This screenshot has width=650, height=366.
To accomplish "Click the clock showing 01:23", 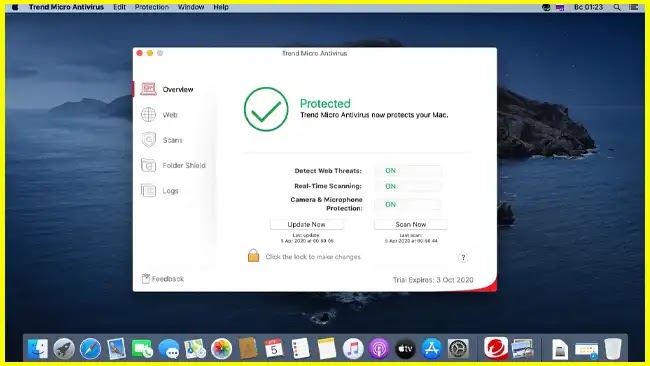I will [x=588, y=7].
